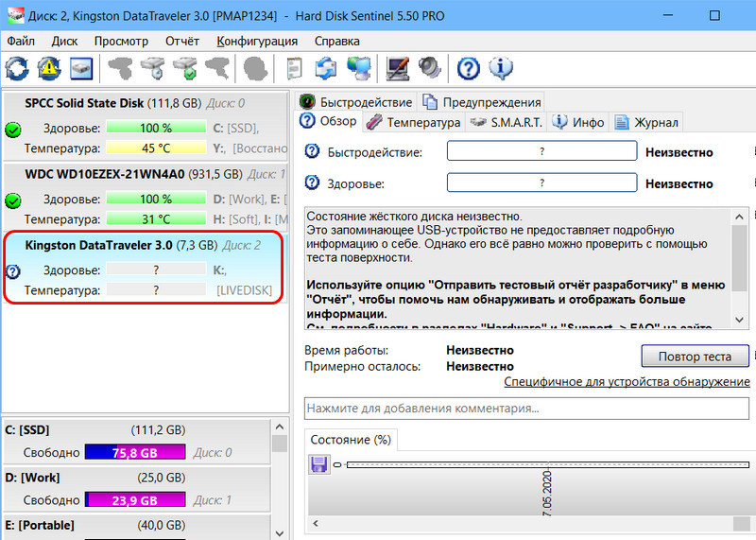This screenshot has height=540, width=756.
Task: Click the laptop configuration toolbar icon
Action: click(398, 68)
